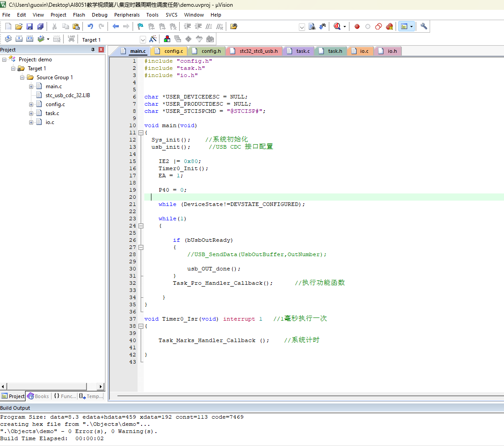Switch to the config.c editor tab
The width and height of the screenshot is (504, 446).
(x=169, y=51)
